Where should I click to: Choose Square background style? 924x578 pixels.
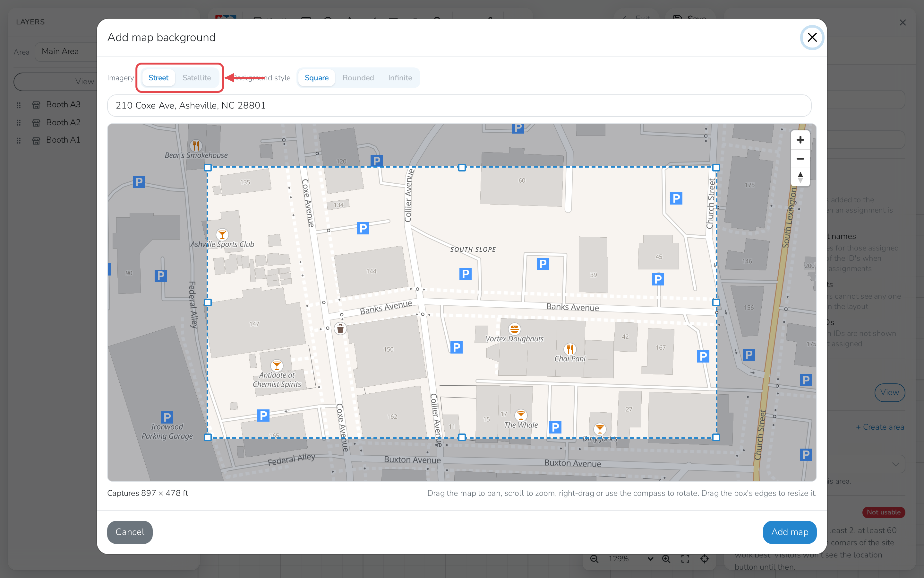point(317,78)
